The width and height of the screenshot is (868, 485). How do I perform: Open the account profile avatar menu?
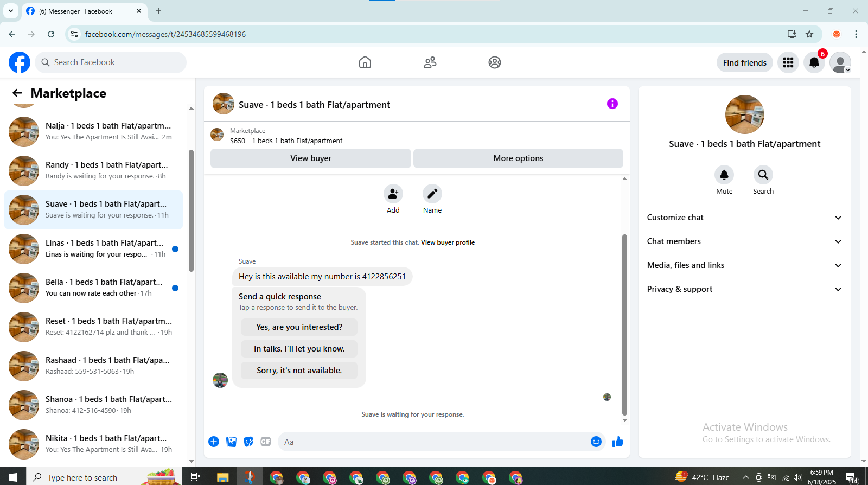pos(840,62)
